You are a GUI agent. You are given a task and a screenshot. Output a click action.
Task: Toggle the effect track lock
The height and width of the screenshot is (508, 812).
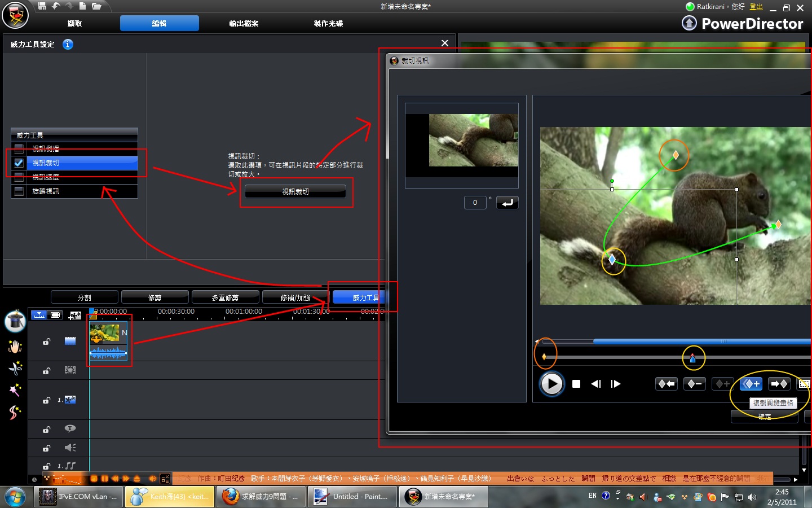coord(47,371)
